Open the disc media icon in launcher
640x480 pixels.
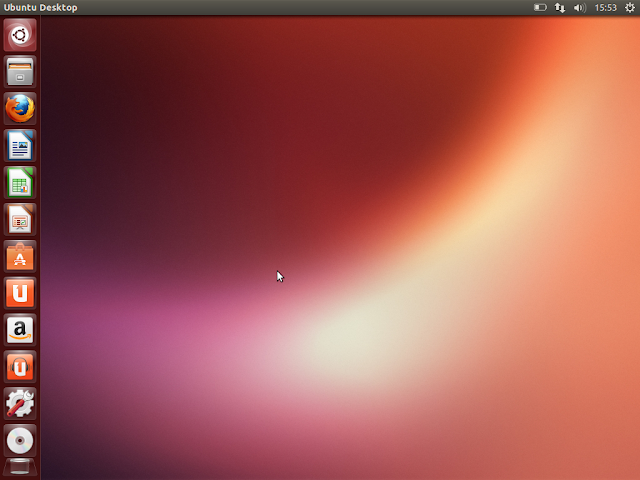20,441
